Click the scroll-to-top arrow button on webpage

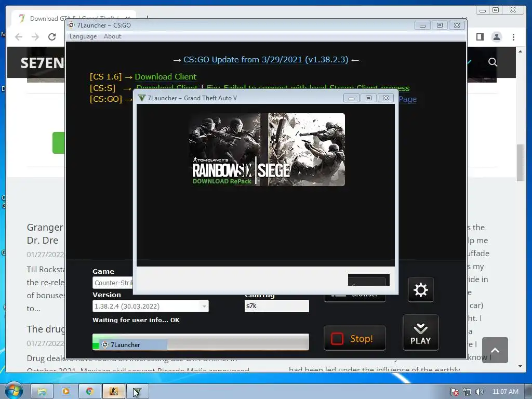click(495, 350)
